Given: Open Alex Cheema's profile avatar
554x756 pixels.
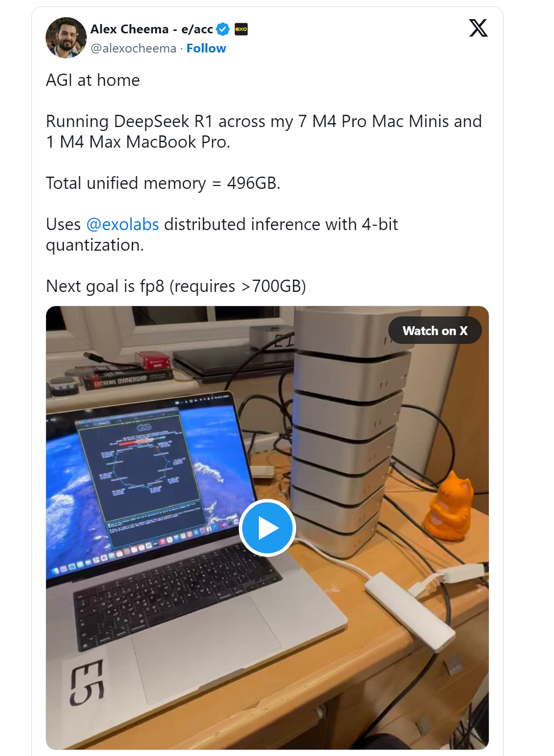Looking at the screenshot, I should pos(66,38).
